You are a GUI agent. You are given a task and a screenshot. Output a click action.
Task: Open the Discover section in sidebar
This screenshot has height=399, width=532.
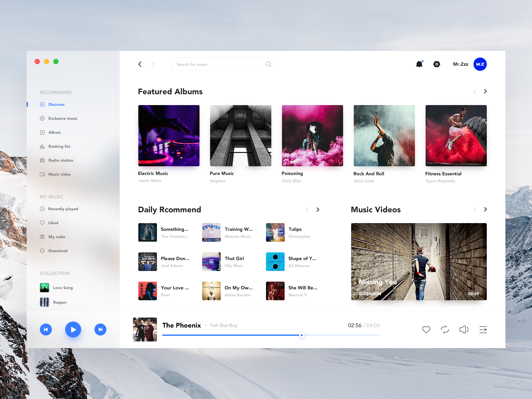(x=57, y=104)
